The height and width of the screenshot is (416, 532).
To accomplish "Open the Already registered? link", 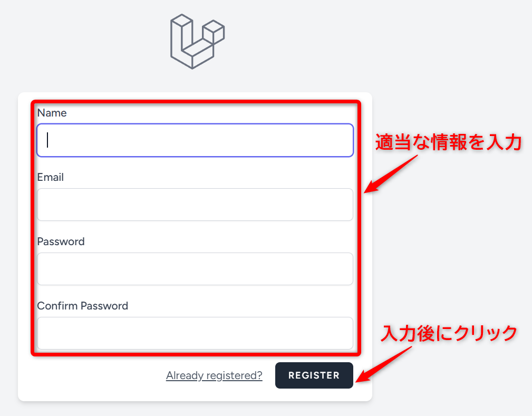I will click(x=214, y=375).
